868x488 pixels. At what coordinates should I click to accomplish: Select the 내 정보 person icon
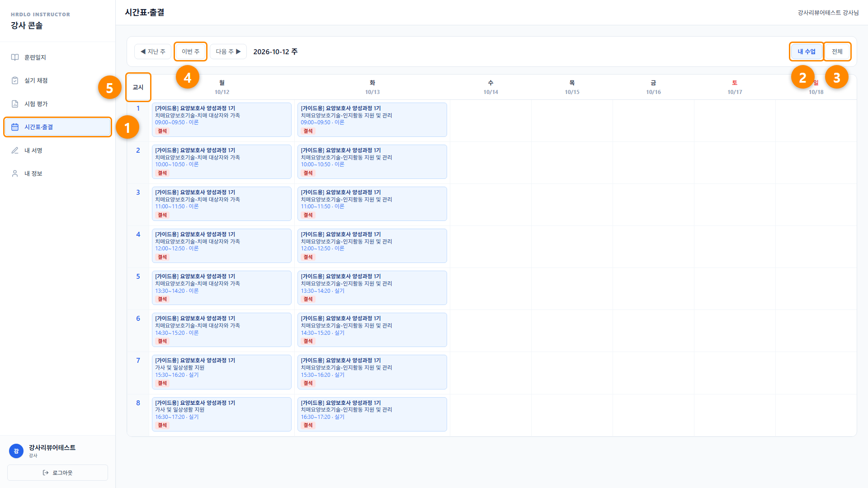(x=15, y=174)
